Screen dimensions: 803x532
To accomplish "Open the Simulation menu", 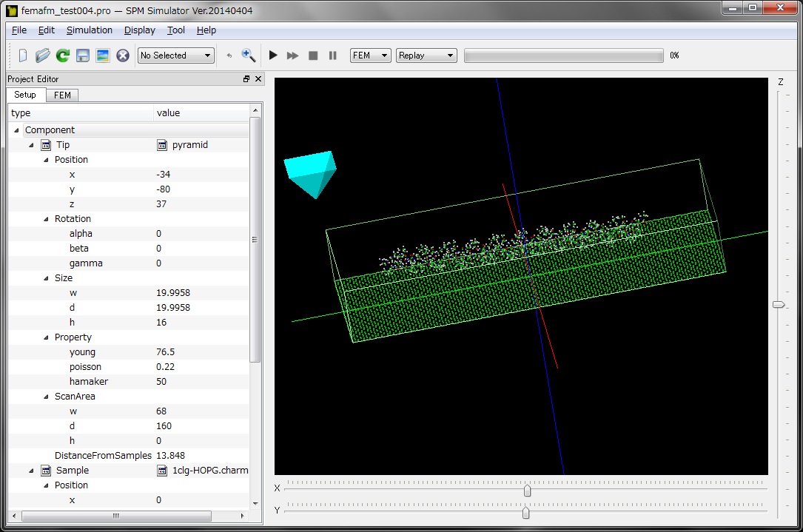I will click(x=90, y=30).
